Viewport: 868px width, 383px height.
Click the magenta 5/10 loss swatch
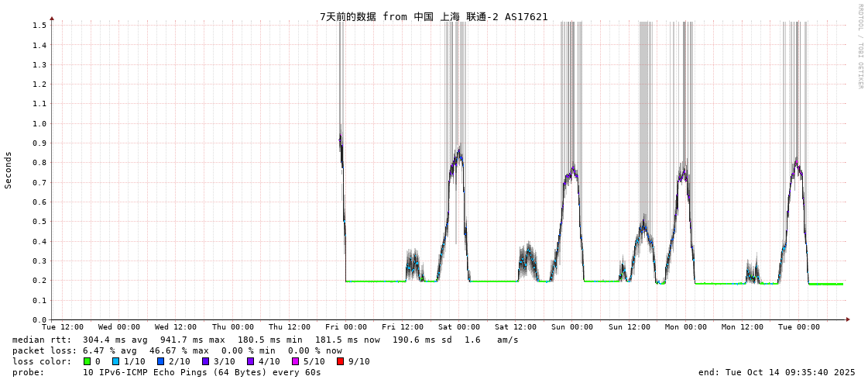pos(296,361)
